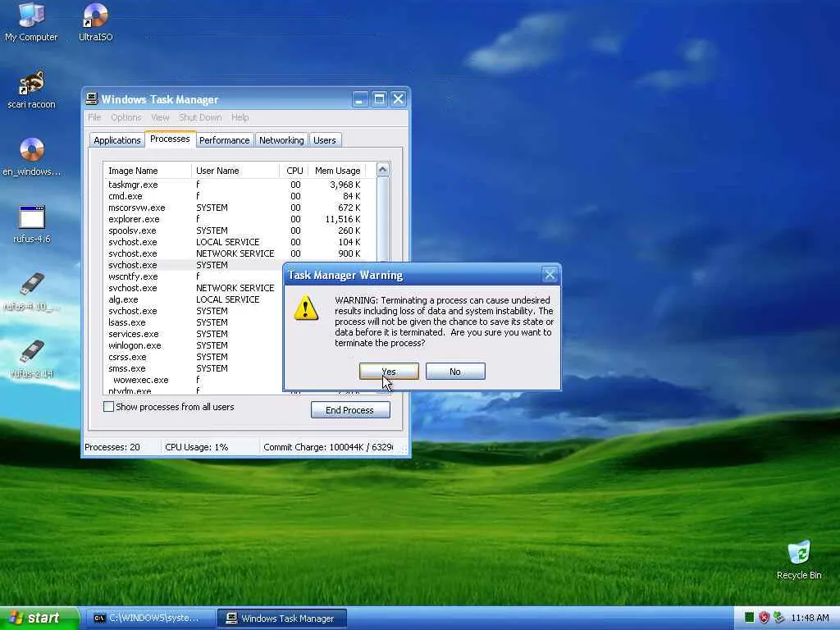The image size is (840, 630).
Task: Select the alg.exe process row
Action: click(194, 299)
